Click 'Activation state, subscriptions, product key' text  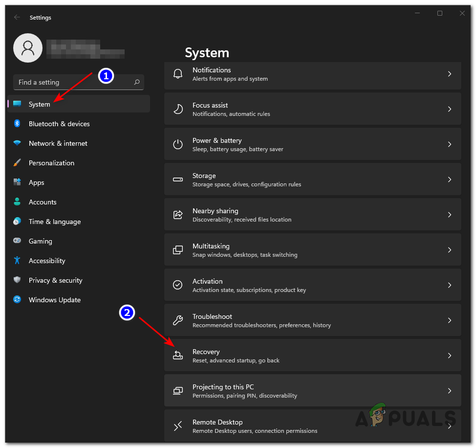click(x=249, y=290)
